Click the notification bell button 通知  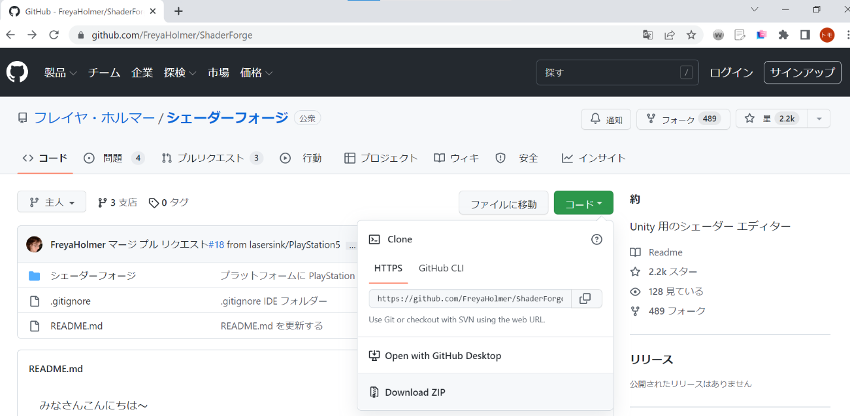[606, 119]
